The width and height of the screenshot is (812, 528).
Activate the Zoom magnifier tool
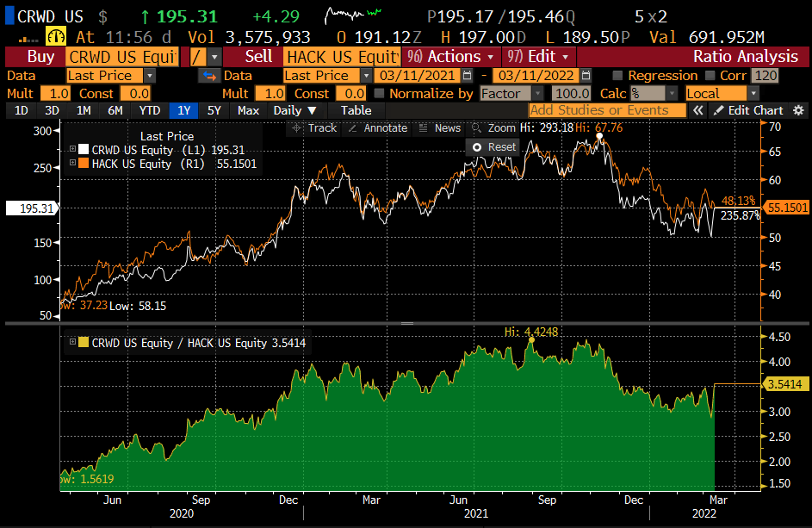493,128
